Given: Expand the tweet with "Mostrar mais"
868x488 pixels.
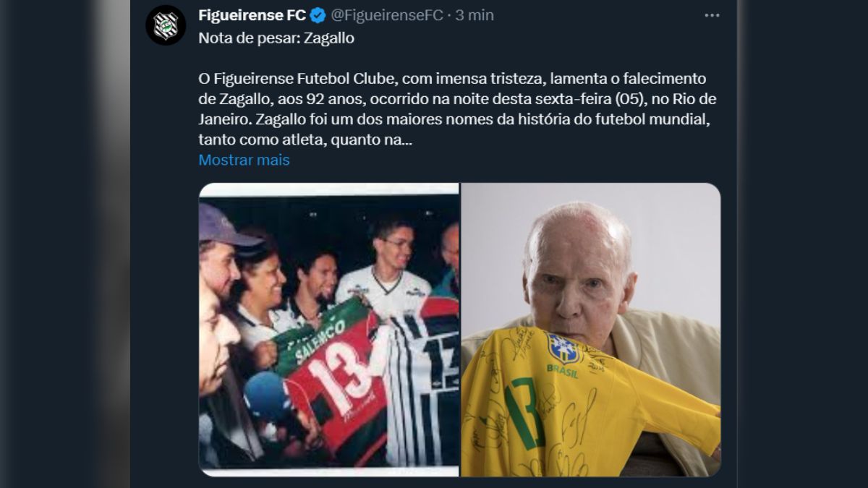Looking at the screenshot, I should 244,160.
